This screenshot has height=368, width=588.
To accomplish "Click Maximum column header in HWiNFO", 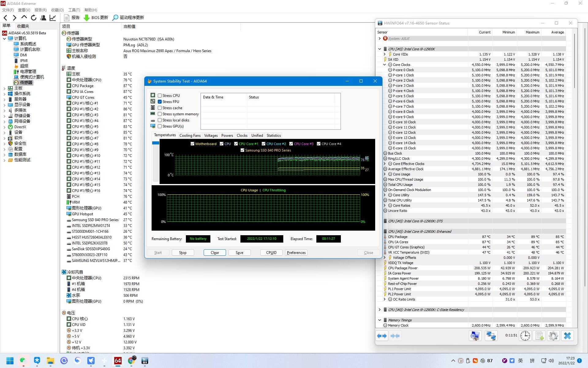I will (x=529, y=32).
